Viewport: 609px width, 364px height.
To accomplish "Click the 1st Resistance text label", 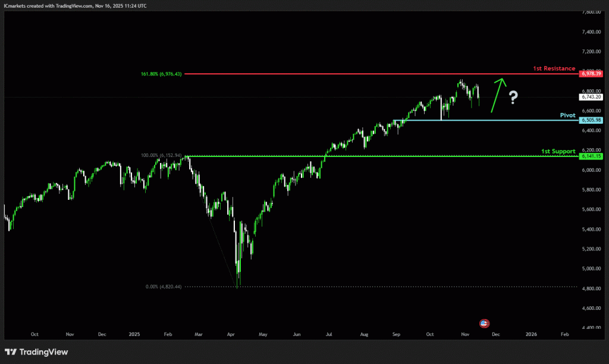I will click(554, 68).
